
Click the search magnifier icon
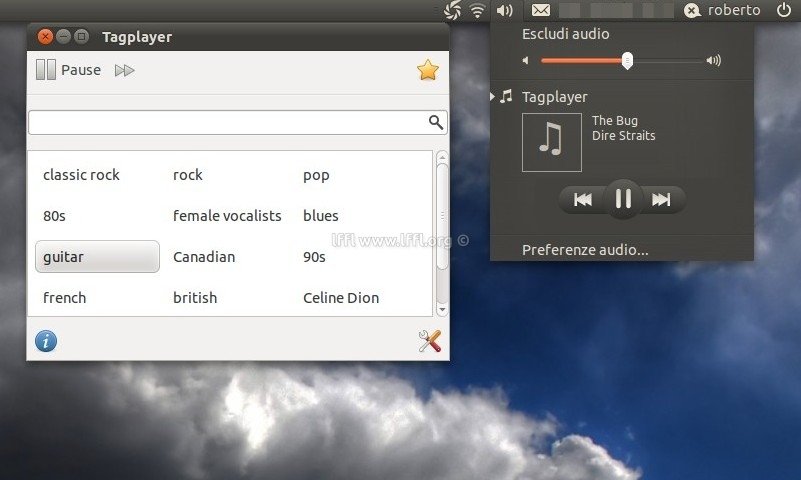click(436, 122)
